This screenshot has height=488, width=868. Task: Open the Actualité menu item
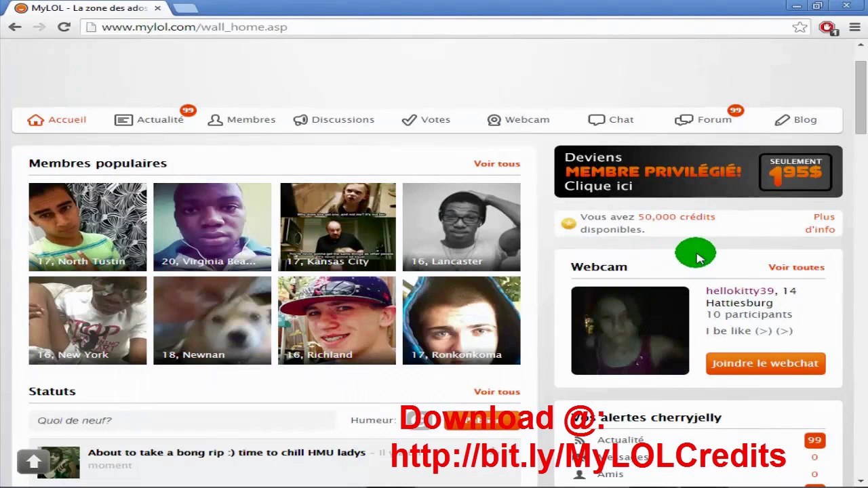point(160,120)
